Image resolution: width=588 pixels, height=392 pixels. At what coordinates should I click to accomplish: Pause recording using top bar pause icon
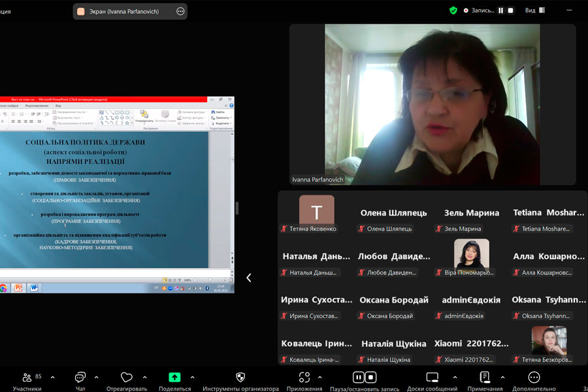click(500, 10)
